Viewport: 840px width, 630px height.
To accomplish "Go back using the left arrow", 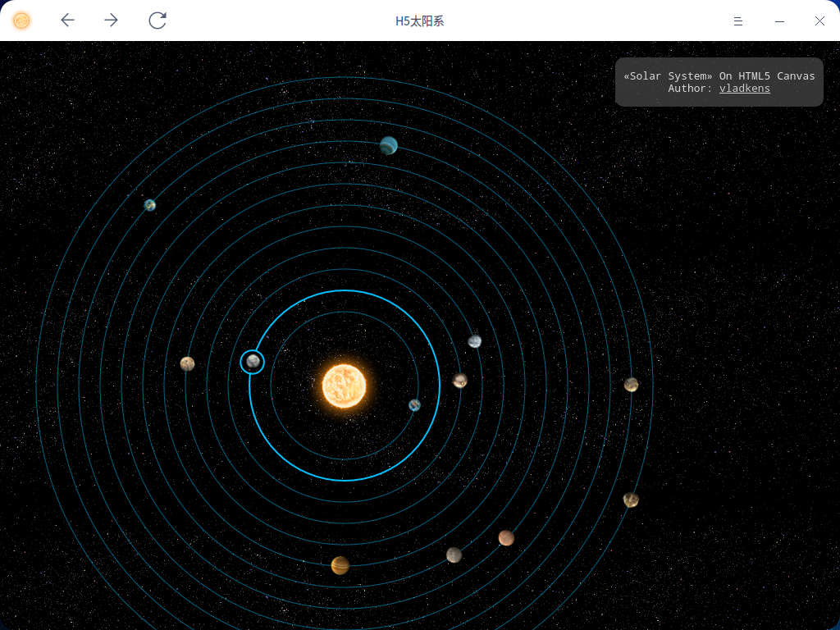I will click(x=68, y=21).
